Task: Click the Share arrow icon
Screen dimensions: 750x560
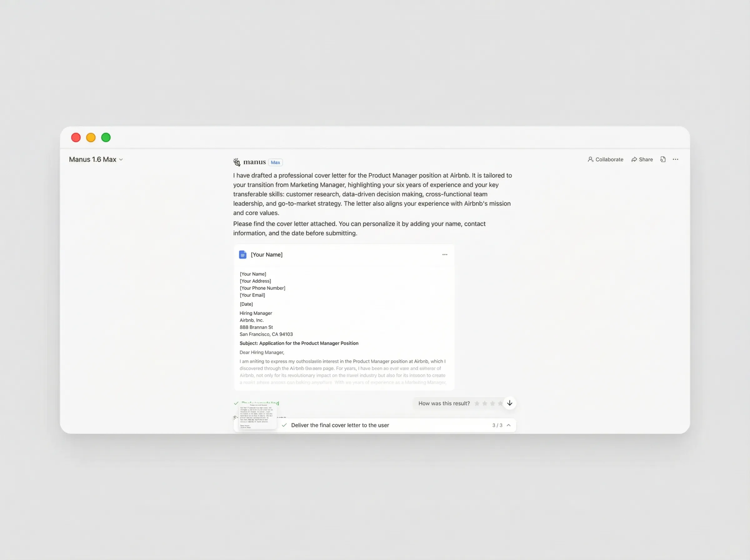Action: (634, 159)
